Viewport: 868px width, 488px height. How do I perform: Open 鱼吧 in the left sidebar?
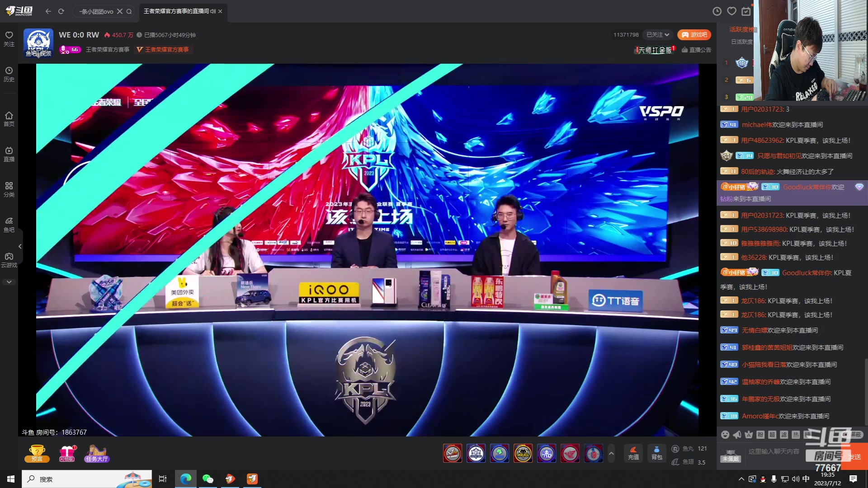tap(9, 225)
